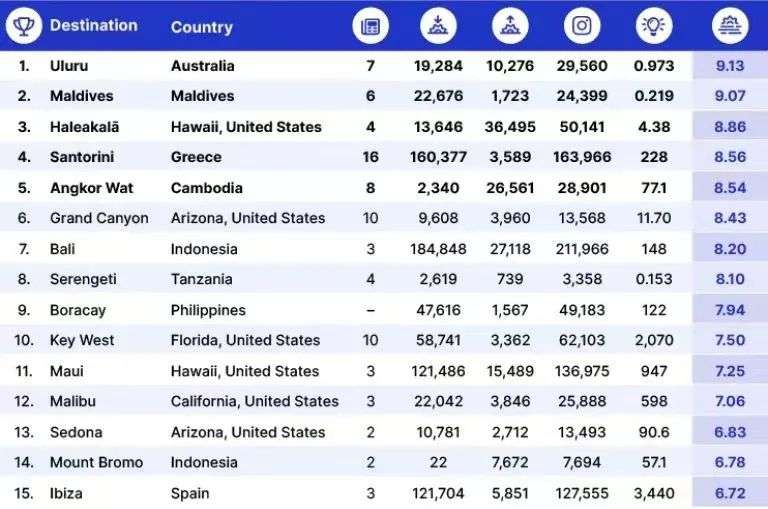Click Mount Bromo's 6.78 score

(x=730, y=462)
